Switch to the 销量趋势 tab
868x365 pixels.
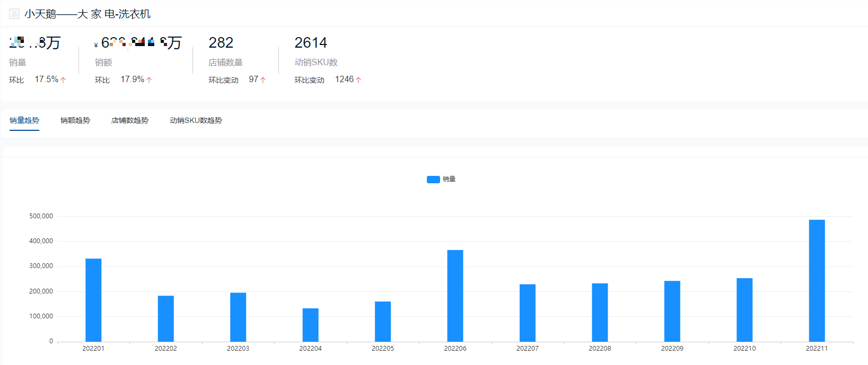click(x=24, y=120)
